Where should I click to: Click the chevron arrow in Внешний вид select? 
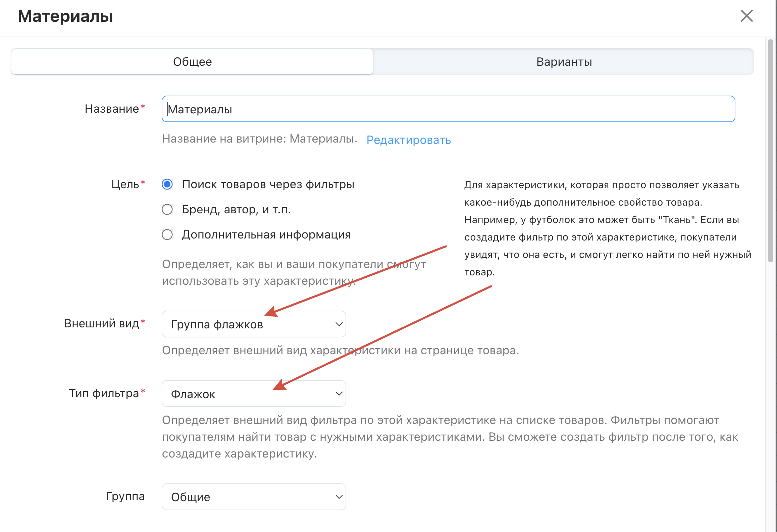(x=339, y=324)
